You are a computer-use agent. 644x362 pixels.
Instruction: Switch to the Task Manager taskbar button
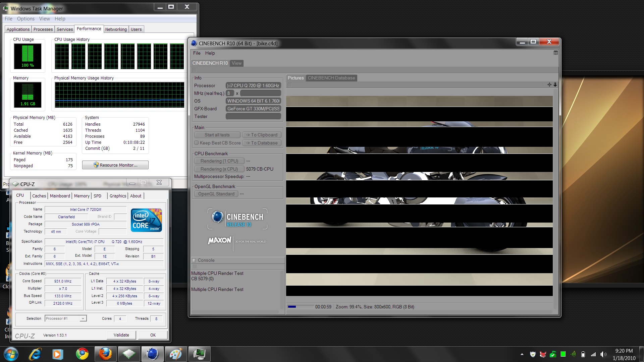click(199, 354)
